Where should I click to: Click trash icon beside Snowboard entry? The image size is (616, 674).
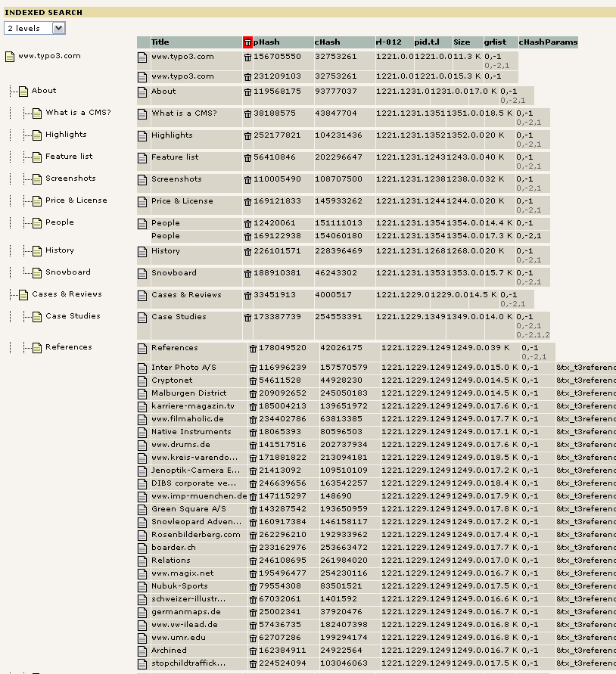coord(247,274)
